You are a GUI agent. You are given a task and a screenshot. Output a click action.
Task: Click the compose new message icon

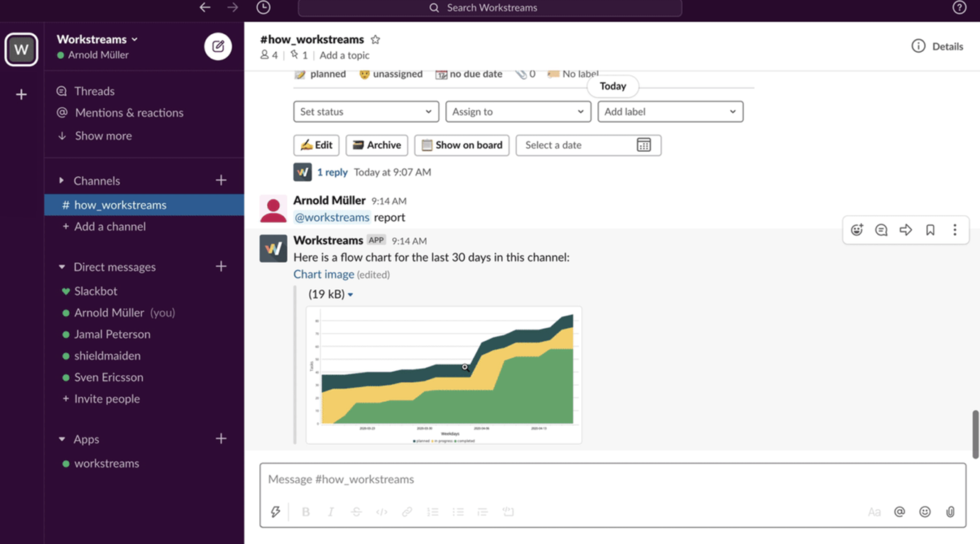point(217,47)
